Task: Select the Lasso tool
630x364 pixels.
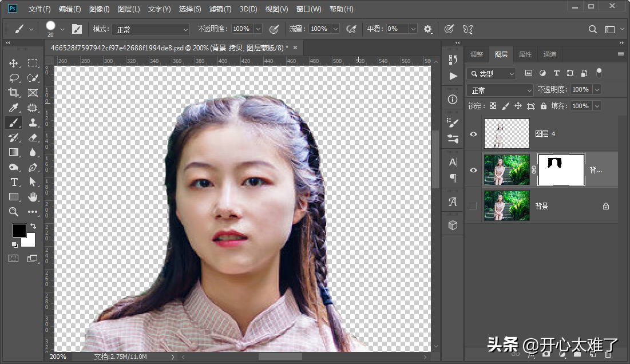Action: click(14, 78)
